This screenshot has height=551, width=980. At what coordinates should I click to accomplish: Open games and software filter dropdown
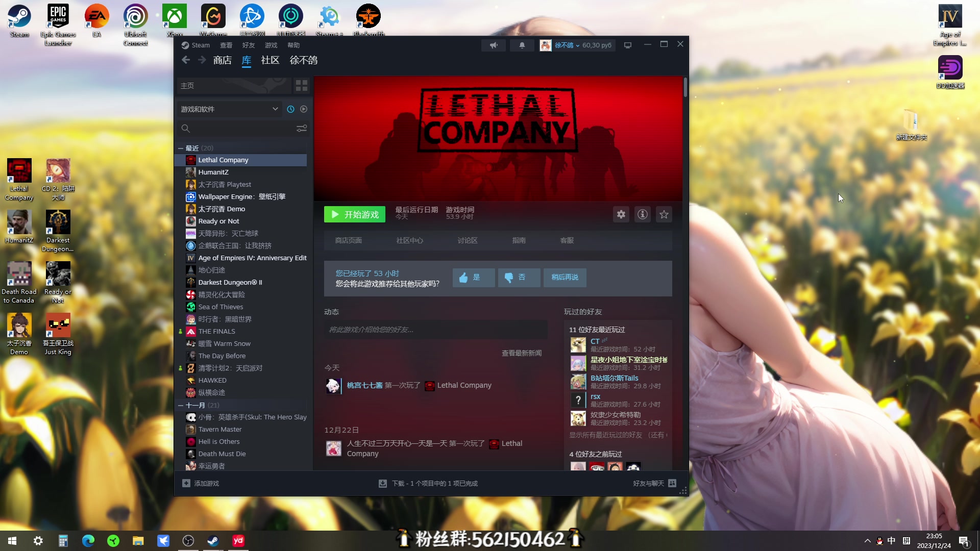(x=229, y=109)
